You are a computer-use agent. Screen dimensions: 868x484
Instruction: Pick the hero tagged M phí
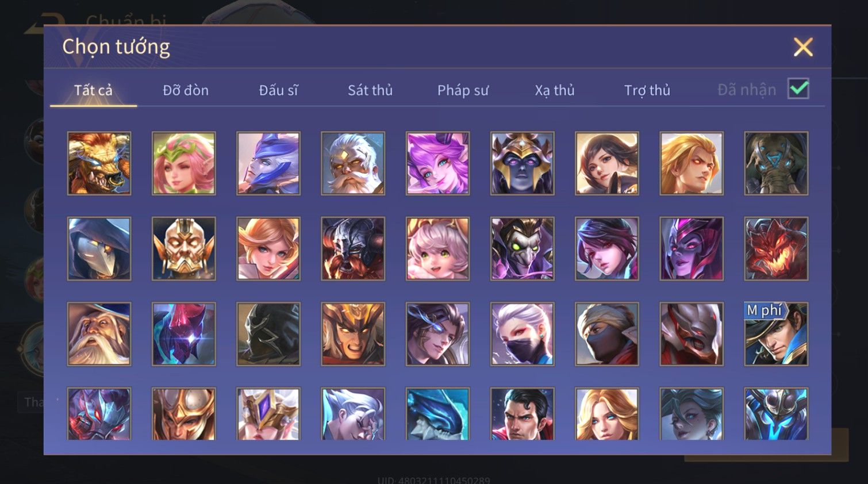point(776,334)
